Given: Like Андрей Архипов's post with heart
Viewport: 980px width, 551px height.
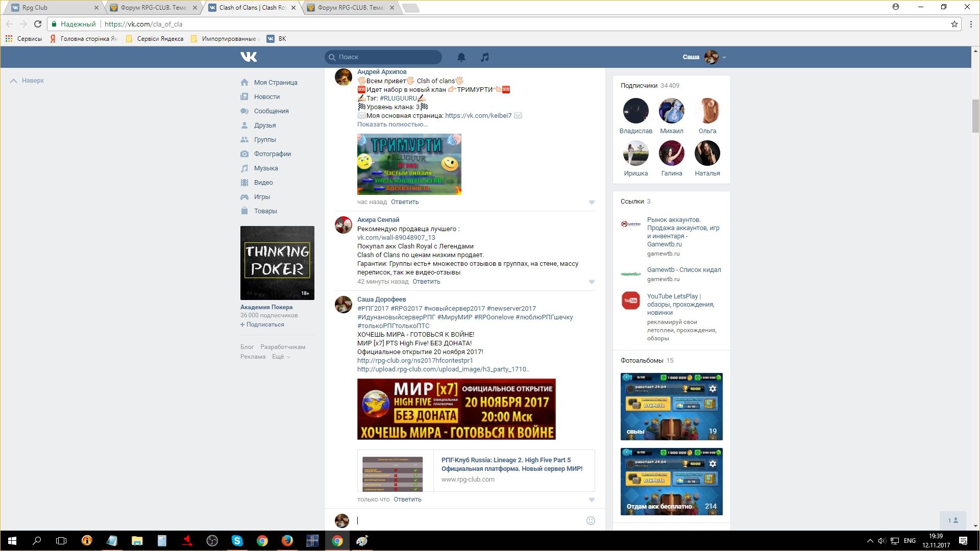Looking at the screenshot, I should tap(592, 203).
